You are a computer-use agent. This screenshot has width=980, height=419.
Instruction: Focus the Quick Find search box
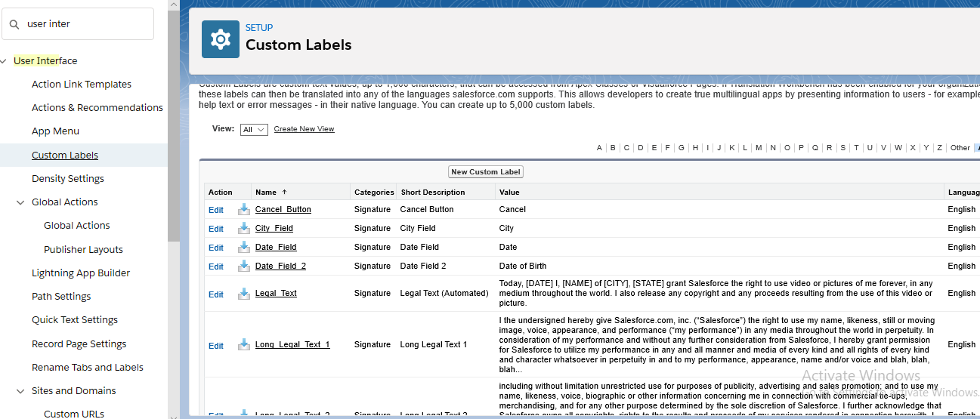pos(78,24)
